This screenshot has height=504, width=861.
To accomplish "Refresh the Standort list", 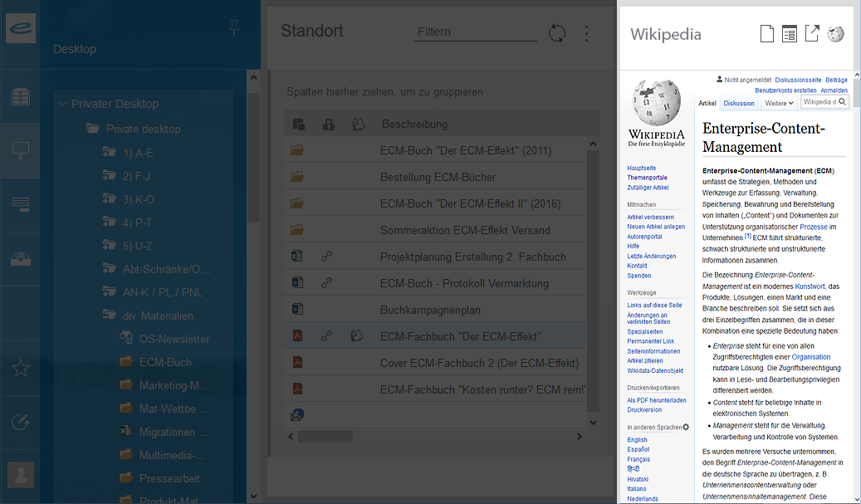I will [x=557, y=33].
